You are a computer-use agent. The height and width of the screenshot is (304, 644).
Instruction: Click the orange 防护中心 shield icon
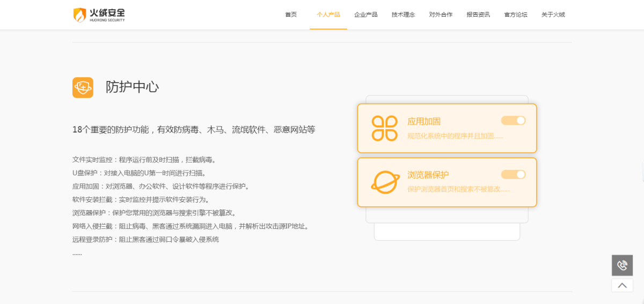click(x=83, y=87)
